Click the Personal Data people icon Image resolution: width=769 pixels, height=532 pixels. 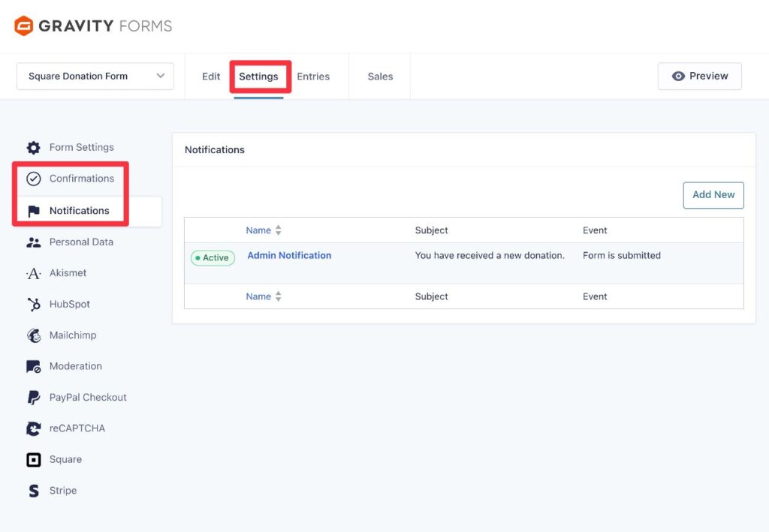(x=33, y=242)
